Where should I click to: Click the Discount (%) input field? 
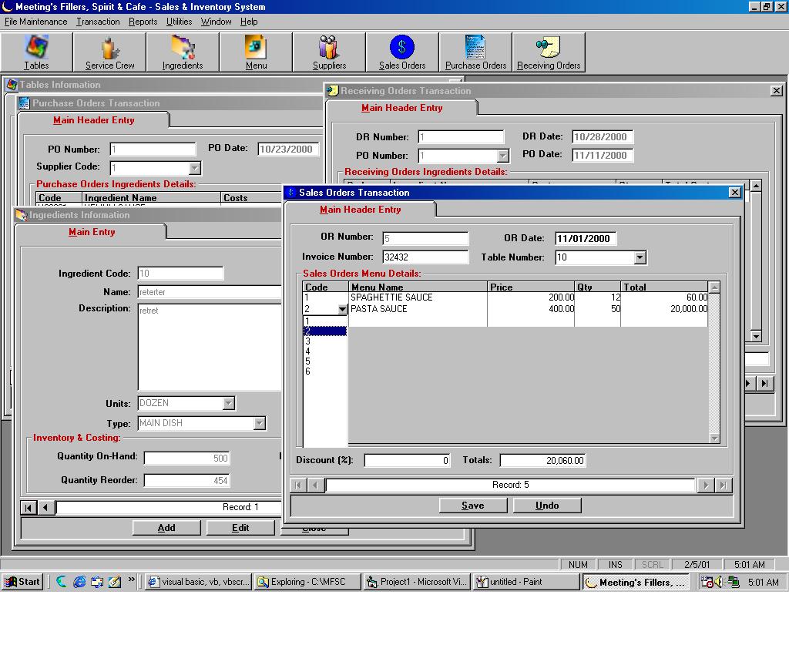[407, 461]
